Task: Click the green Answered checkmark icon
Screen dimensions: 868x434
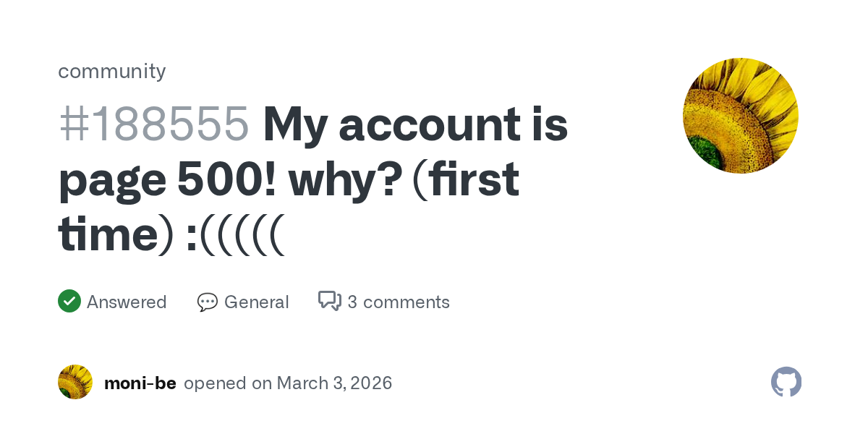Action: [69, 301]
